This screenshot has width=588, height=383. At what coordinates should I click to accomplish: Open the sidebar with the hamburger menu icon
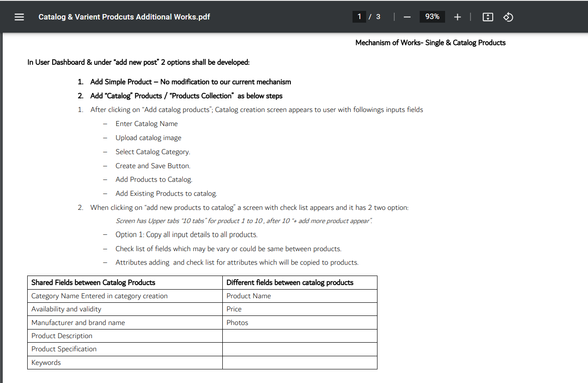point(19,17)
